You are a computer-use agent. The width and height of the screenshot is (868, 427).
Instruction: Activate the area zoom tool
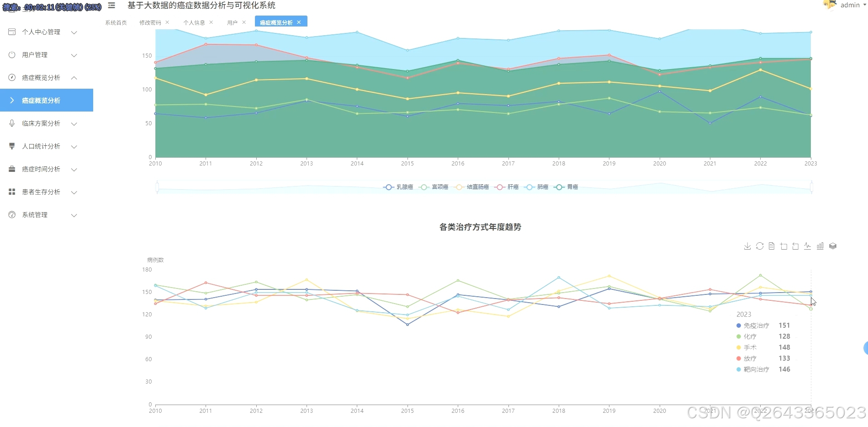coord(784,246)
